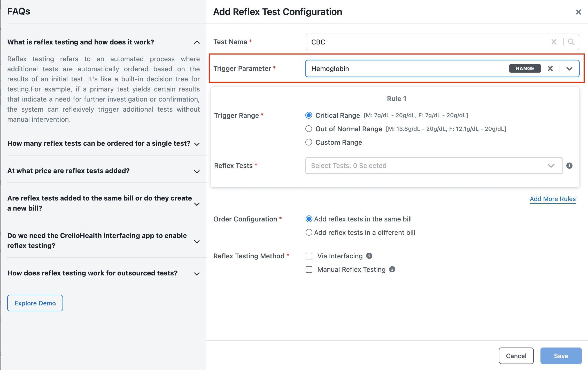Open the Select Tests dropdown
Screen dimensions: 588x370
pos(434,166)
